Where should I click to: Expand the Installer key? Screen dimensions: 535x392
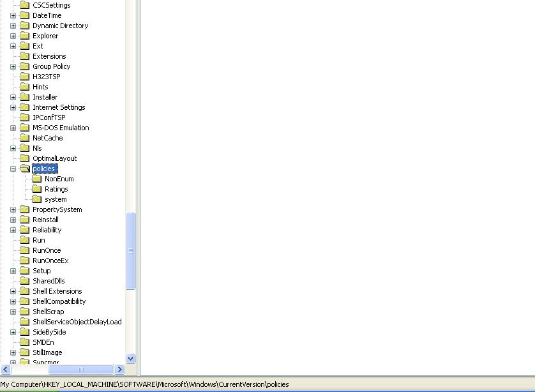13,98
